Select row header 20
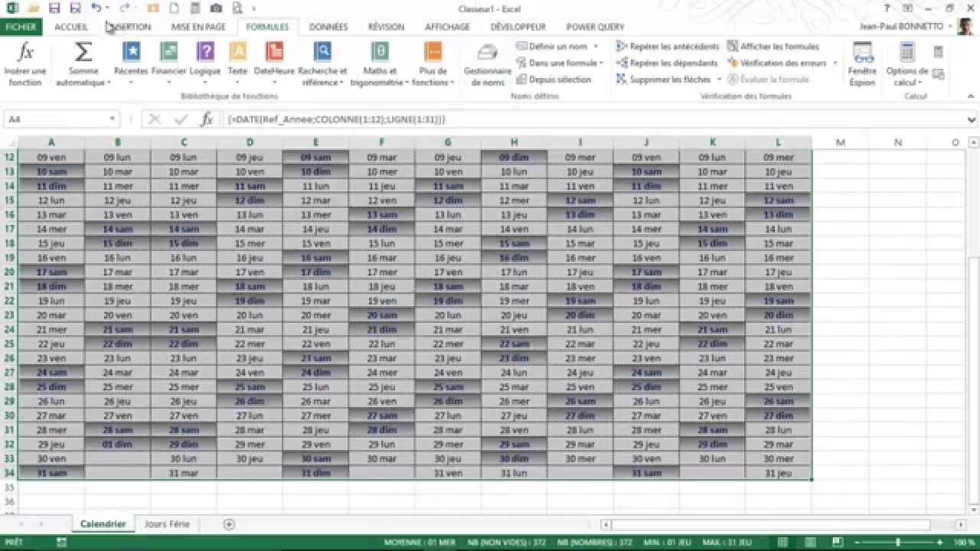Image resolution: width=980 pixels, height=551 pixels. 9,272
